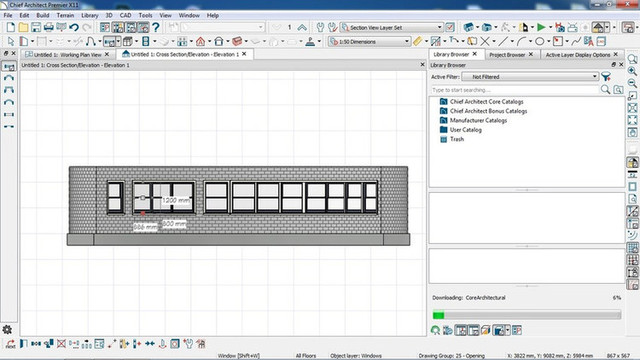Expand the Line tool dropdown arrow

click(x=512, y=41)
